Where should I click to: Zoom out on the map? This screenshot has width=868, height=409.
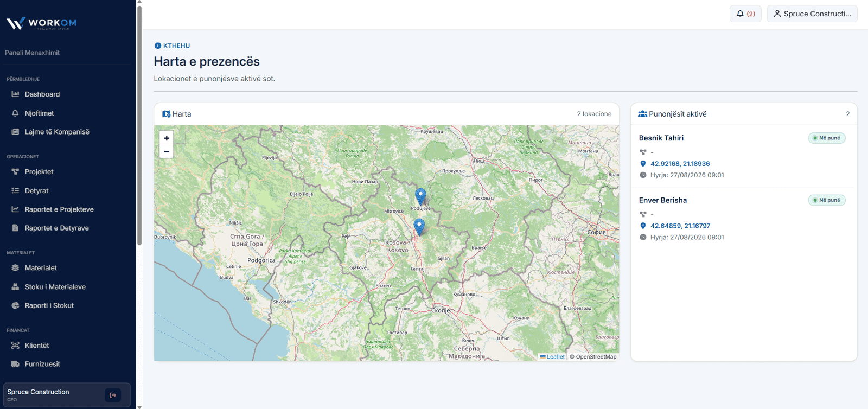coord(167,151)
